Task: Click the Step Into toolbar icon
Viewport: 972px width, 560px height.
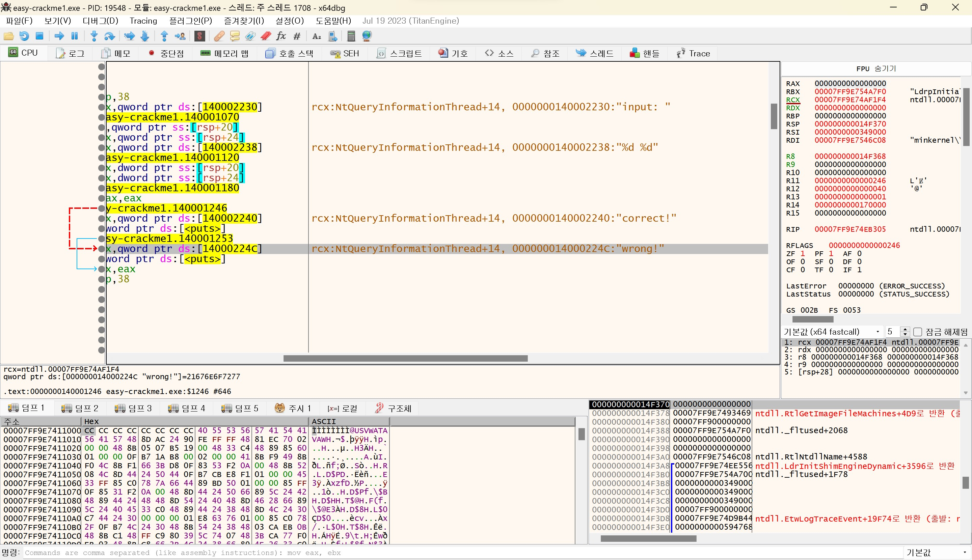Action: [x=94, y=36]
